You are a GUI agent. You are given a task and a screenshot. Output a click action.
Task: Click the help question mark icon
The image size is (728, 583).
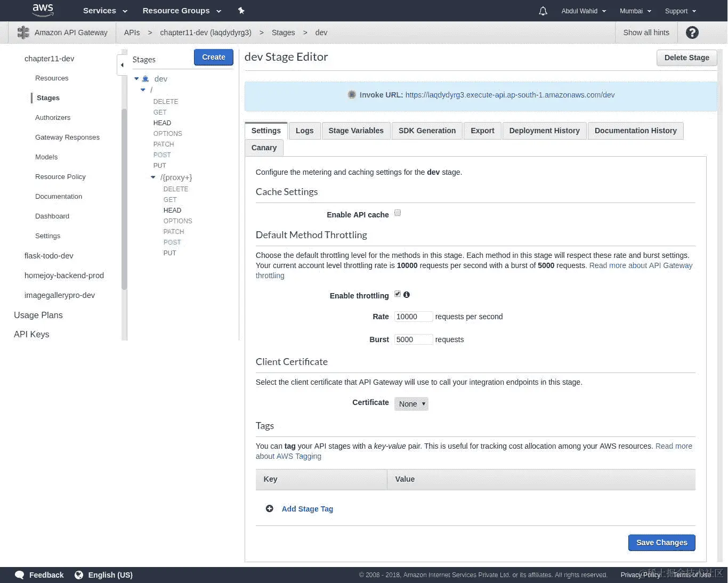click(x=692, y=33)
